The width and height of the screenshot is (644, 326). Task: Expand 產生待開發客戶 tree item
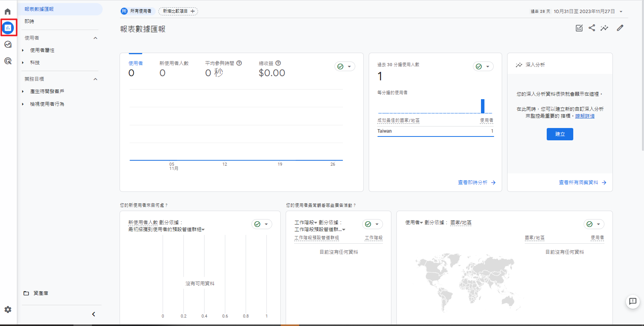tap(23, 91)
